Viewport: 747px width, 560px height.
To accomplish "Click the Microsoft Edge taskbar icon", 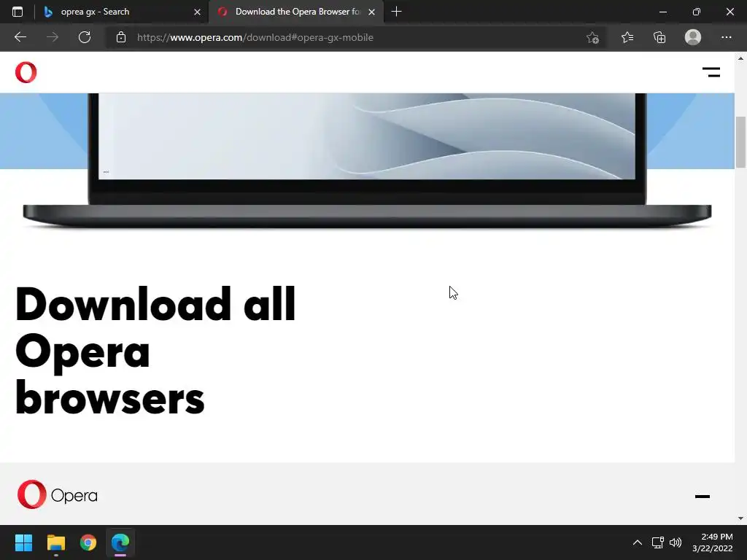I will click(120, 542).
